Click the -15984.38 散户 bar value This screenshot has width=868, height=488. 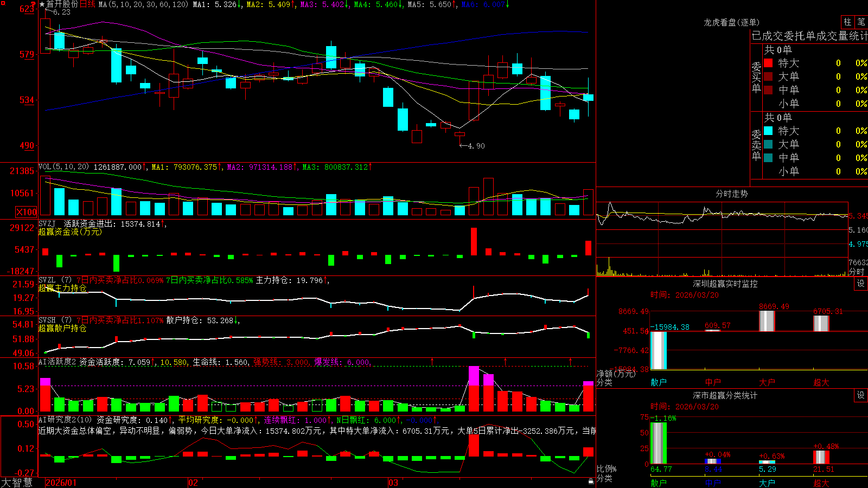(671, 327)
